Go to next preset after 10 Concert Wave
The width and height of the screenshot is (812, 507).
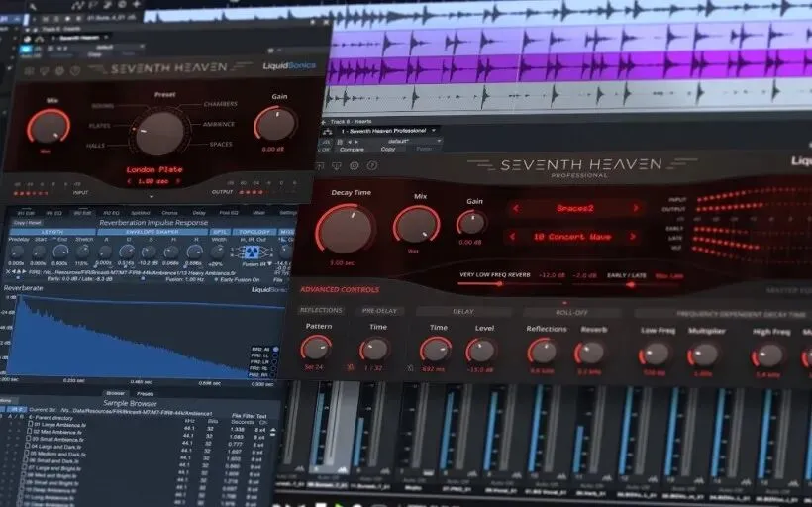633,237
